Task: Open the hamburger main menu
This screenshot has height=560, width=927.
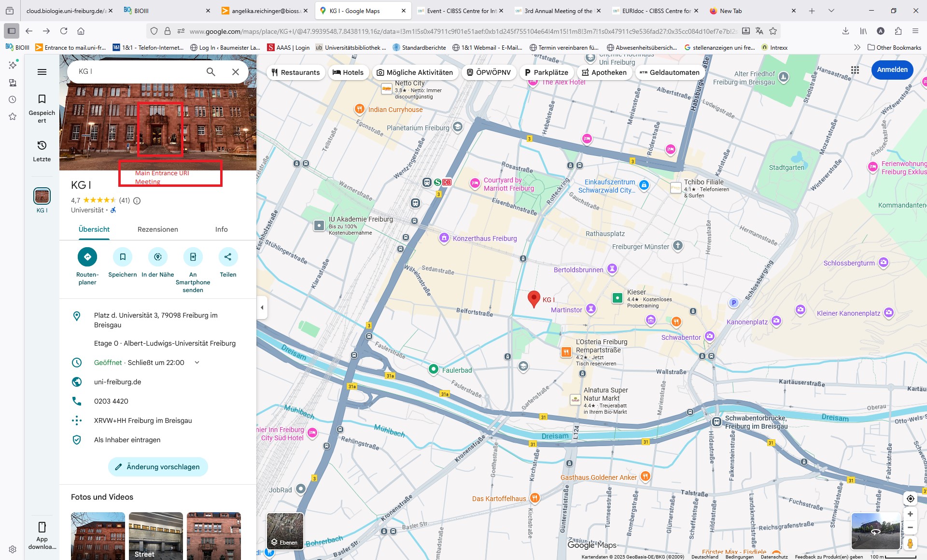Action: (42, 72)
